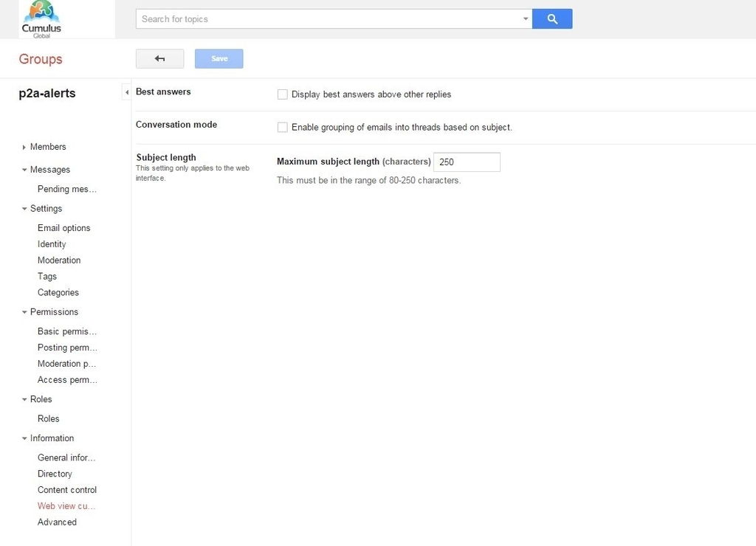Image resolution: width=756 pixels, height=546 pixels.
Task: Open the Web view customizations page
Action: pos(66,505)
